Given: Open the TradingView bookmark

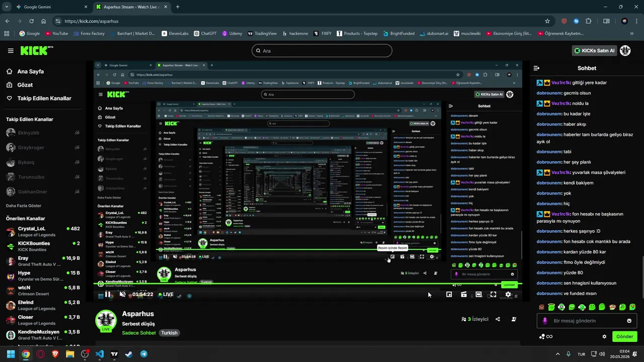Looking at the screenshot, I should tap(262, 34).
